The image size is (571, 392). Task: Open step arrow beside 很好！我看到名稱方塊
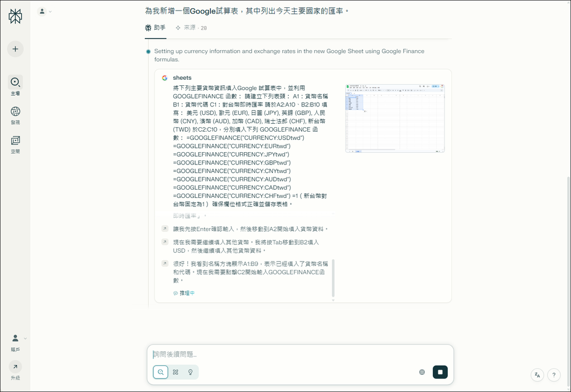tap(165, 263)
